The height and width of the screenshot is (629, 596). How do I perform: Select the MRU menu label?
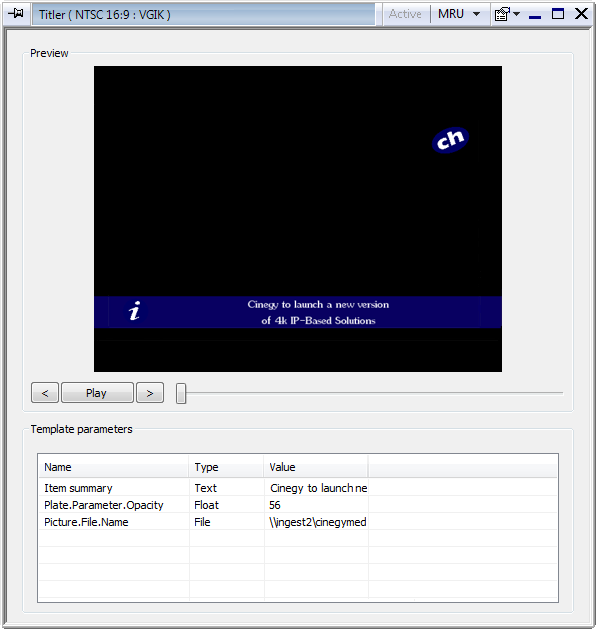point(451,14)
